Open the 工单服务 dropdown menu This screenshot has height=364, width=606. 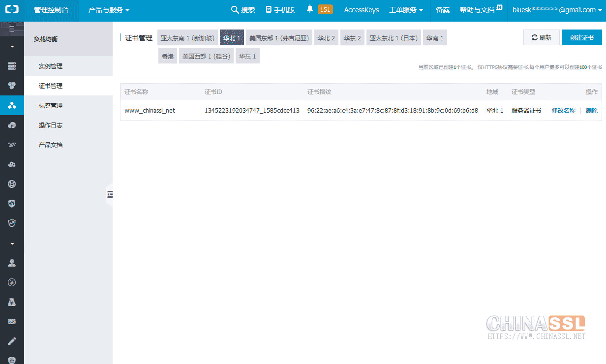[406, 10]
